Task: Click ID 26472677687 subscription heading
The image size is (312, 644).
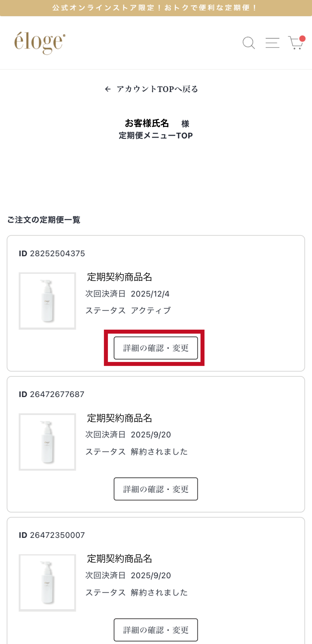Action: pos(52,394)
